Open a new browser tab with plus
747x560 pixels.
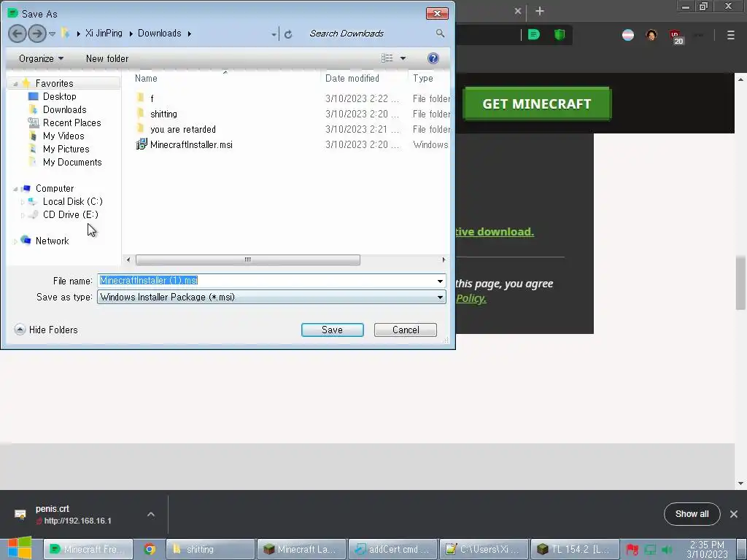tap(540, 11)
